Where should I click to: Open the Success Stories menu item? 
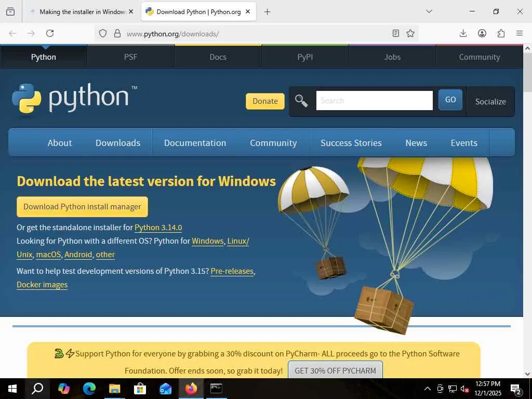pyautogui.click(x=351, y=143)
